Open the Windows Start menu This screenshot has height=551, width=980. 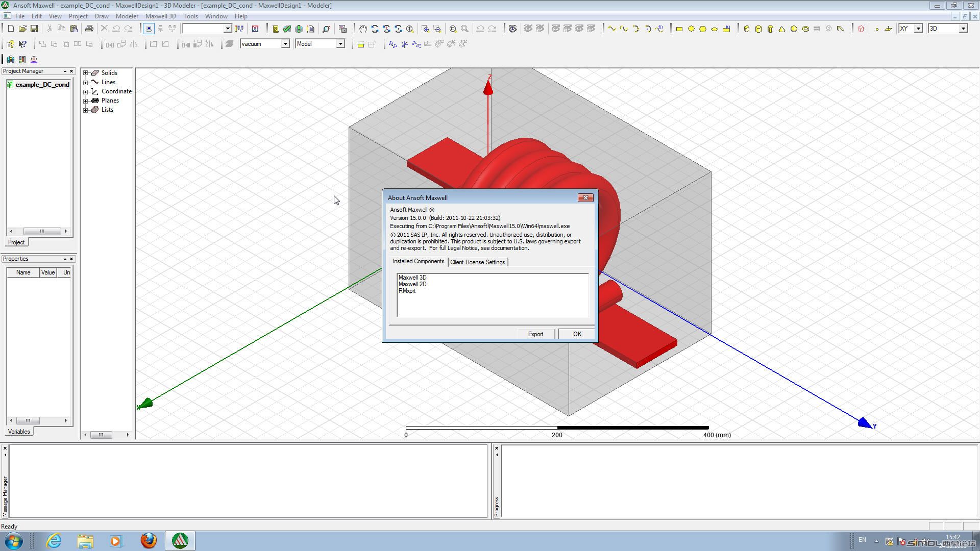(x=13, y=541)
